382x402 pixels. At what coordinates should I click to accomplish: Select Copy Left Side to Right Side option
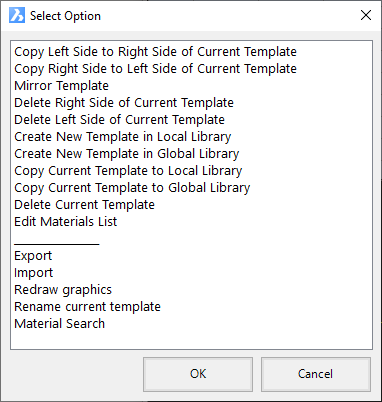[x=155, y=52]
